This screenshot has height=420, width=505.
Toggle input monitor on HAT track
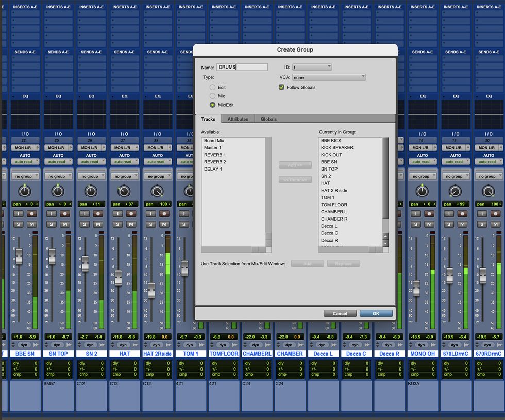(117, 213)
